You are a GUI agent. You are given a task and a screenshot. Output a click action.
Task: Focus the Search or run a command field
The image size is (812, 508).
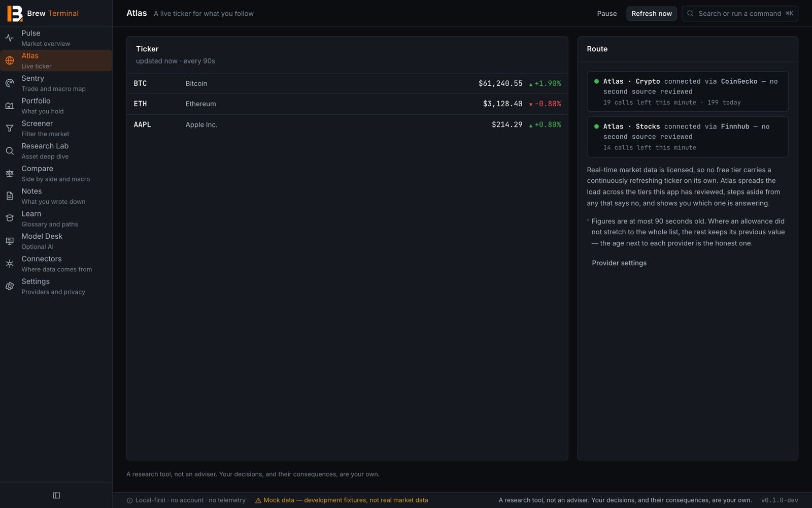[739, 14]
